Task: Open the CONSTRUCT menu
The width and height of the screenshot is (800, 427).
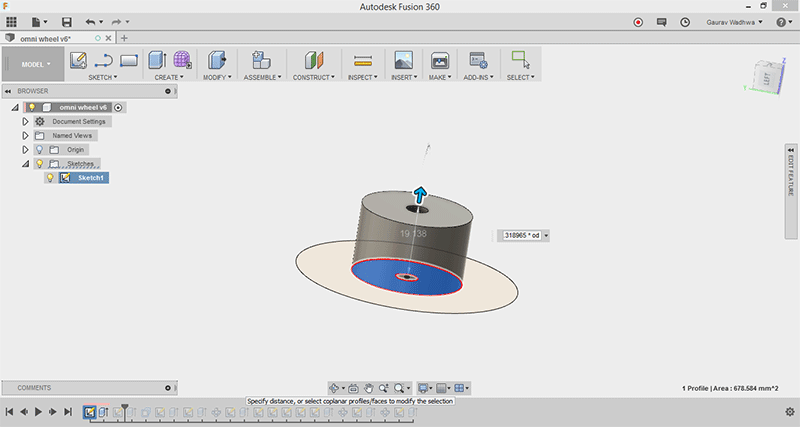Action: coord(313,77)
